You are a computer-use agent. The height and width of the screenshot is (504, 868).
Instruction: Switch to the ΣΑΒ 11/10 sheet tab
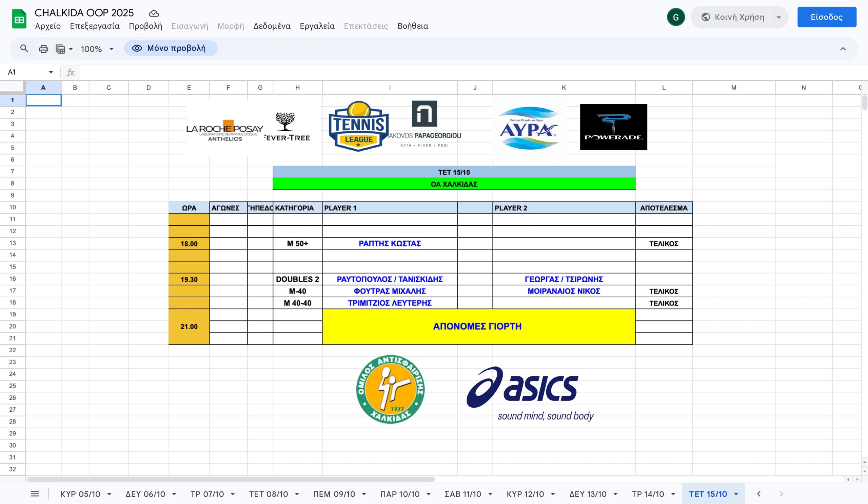coord(462,494)
